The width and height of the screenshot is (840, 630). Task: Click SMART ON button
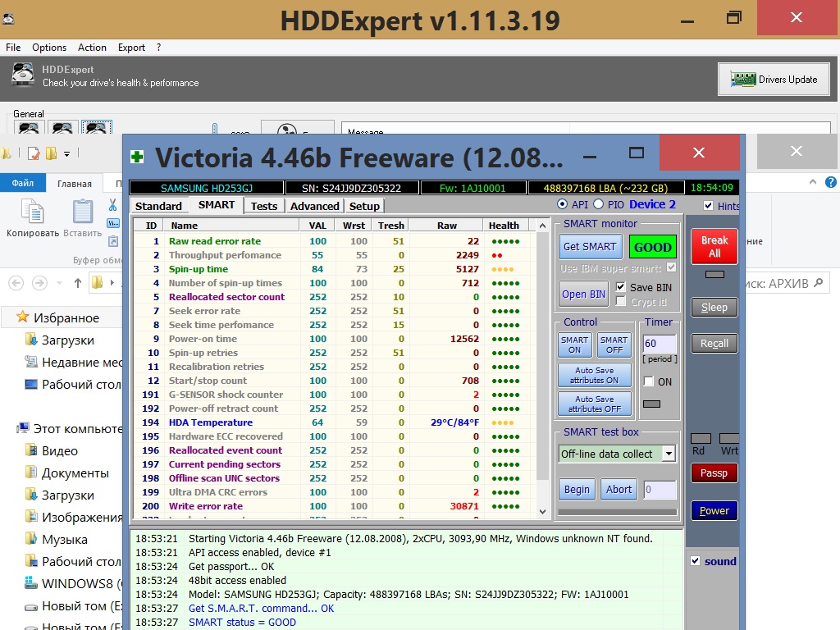click(575, 345)
